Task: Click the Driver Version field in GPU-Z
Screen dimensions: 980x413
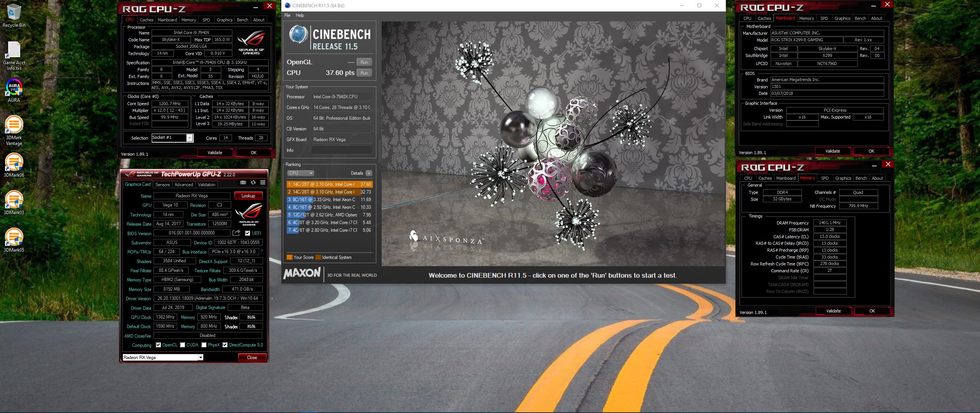Action: (x=208, y=298)
